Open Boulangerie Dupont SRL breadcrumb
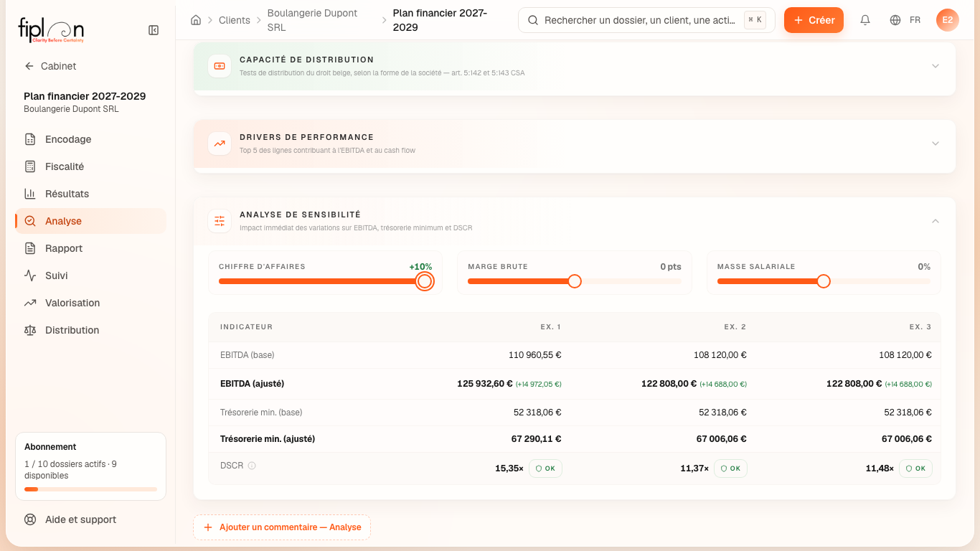Viewport: 980px width, 551px height. click(313, 20)
